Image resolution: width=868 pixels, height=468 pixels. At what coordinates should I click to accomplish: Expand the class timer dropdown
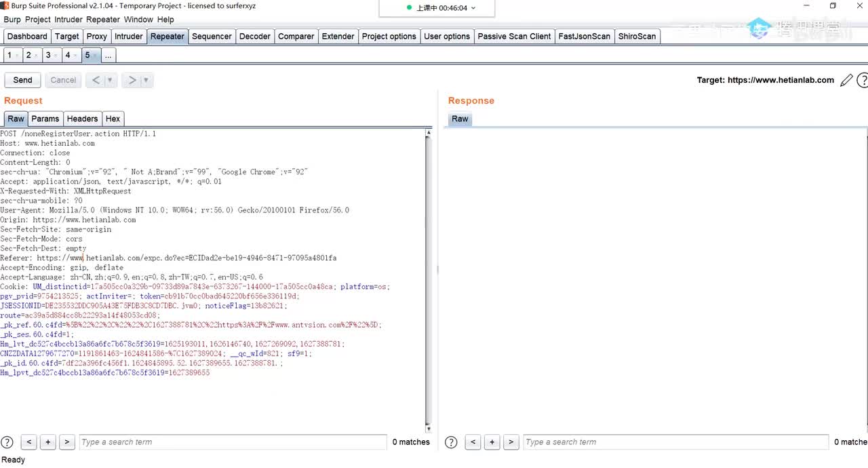(473, 8)
